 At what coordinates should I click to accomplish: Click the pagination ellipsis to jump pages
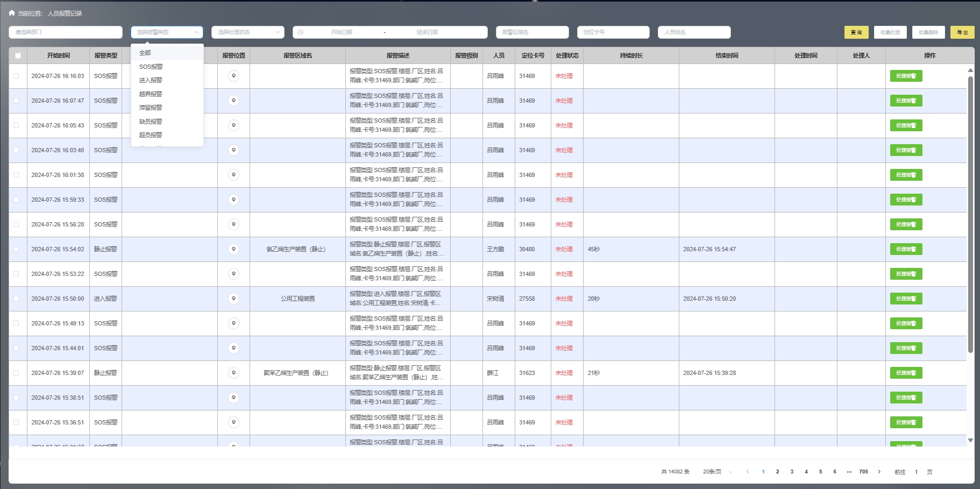point(849,472)
